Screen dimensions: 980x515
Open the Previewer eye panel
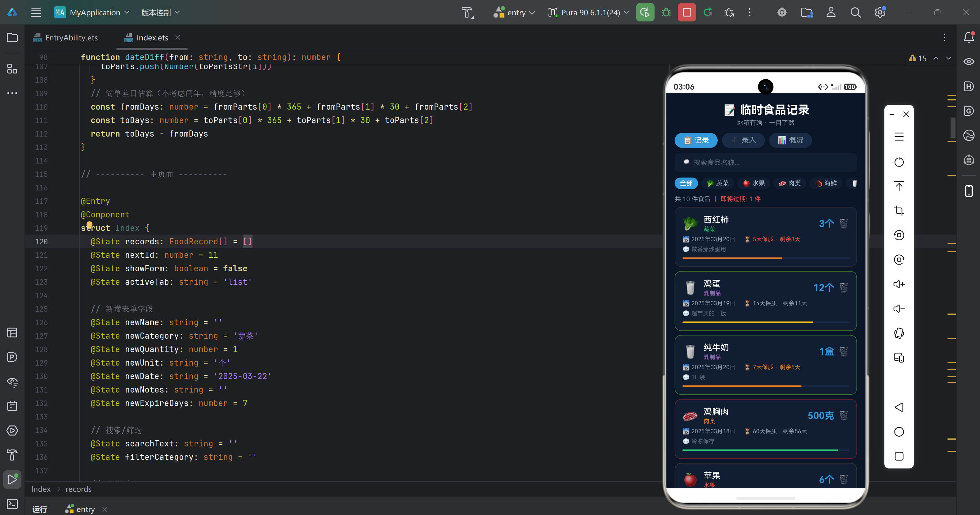click(969, 62)
